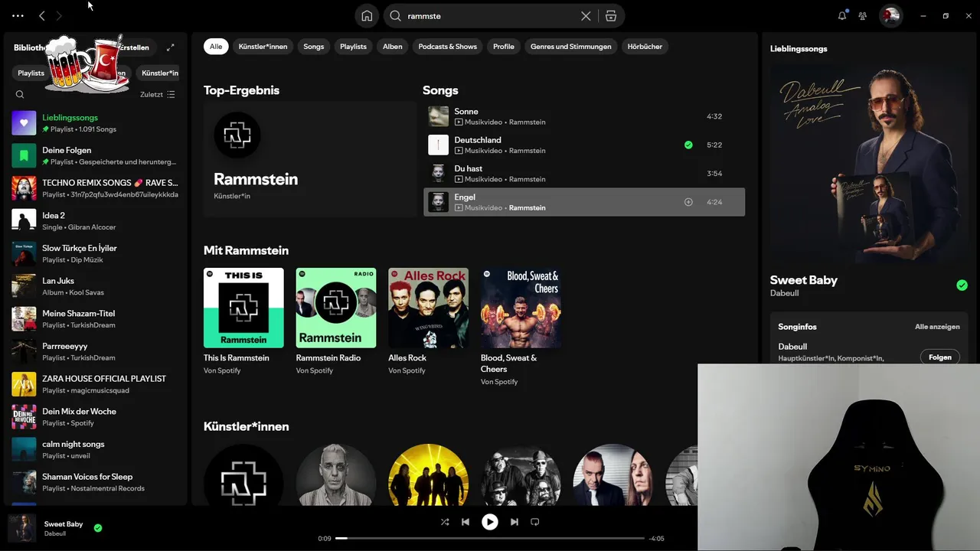Open TECHNO REMIX SONGS playlist

pyautogui.click(x=96, y=188)
